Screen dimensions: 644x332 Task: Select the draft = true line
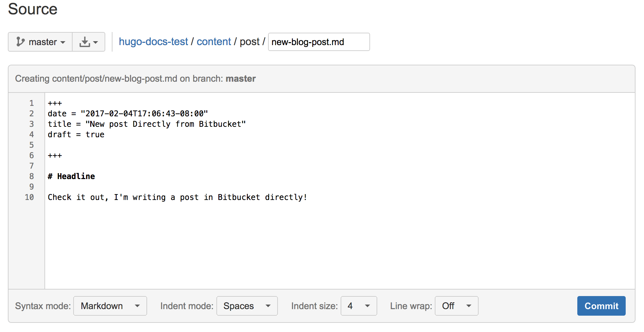click(76, 134)
